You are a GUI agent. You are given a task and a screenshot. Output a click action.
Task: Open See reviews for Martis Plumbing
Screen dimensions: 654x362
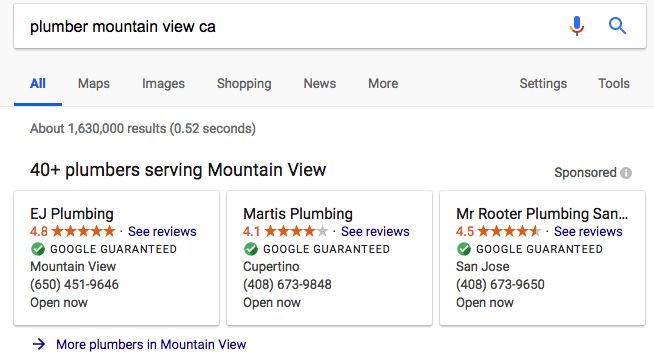click(375, 231)
